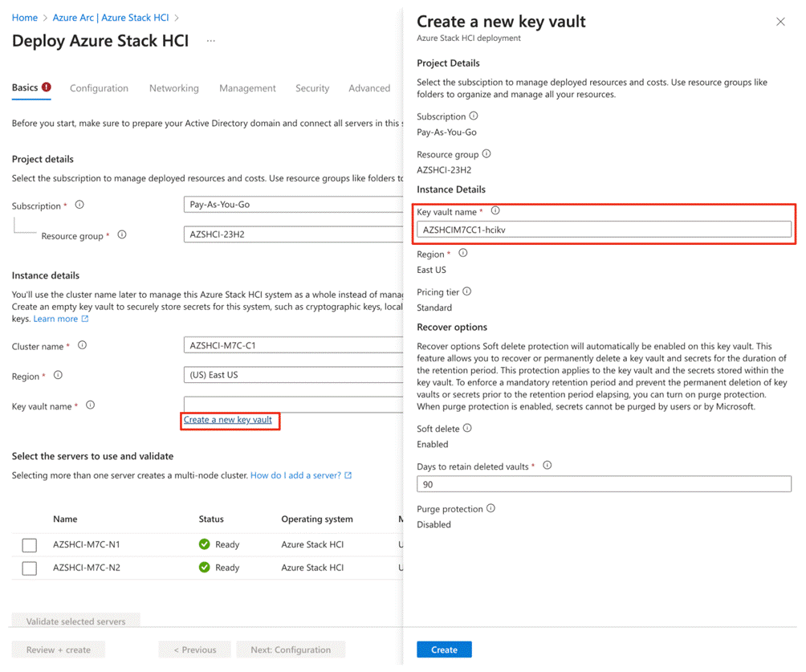Image resolution: width=806 pixels, height=672 pixels.
Task: Open the Resource group dropdown on the Basics form
Action: click(293, 235)
